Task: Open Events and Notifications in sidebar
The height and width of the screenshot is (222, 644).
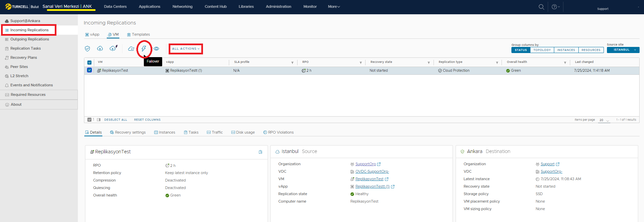Action: pos(32,85)
